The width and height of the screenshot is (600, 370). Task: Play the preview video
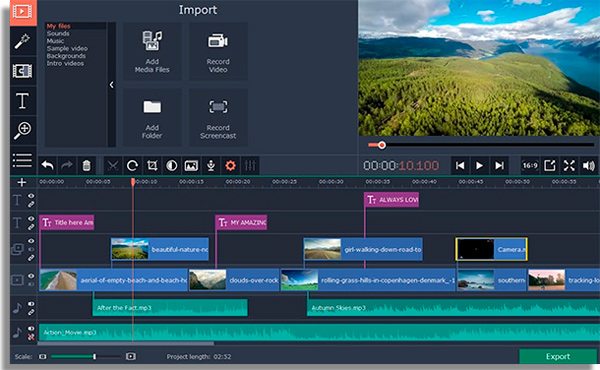pos(479,165)
